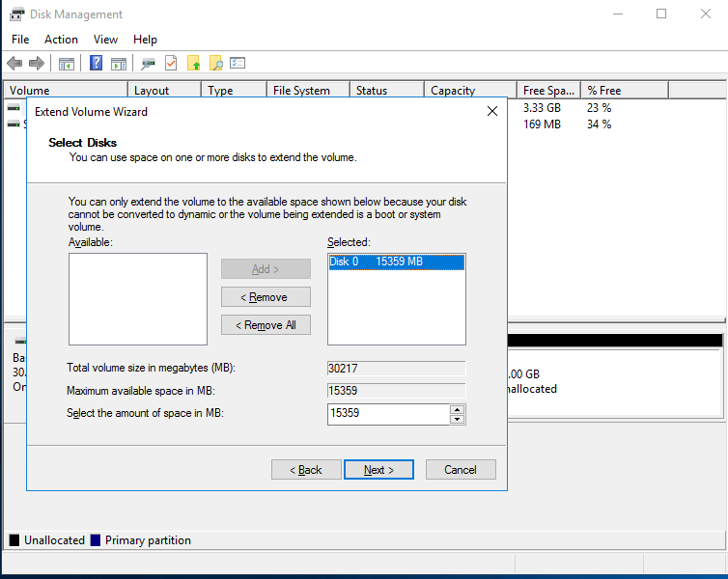
Task: Click the Remove All button
Action: point(266,325)
